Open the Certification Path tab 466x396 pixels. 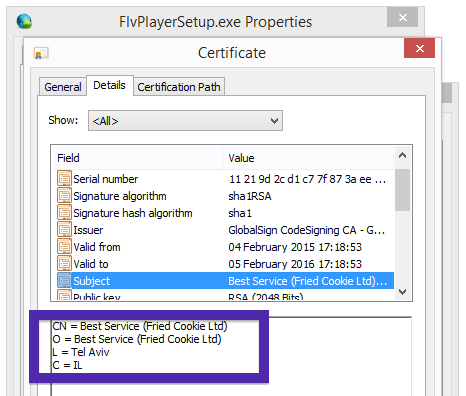(179, 87)
